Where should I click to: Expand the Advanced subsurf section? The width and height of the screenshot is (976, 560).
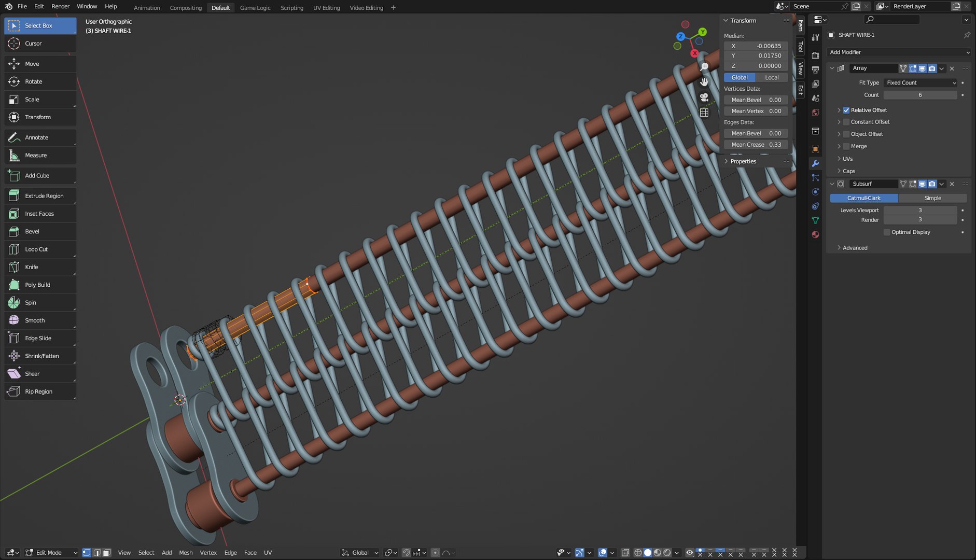pos(855,248)
